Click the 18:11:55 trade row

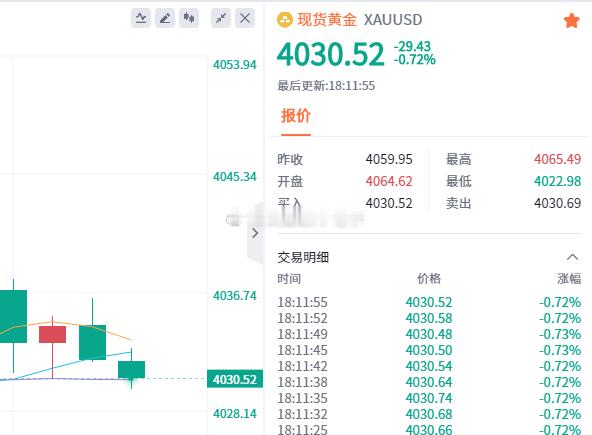[429, 302]
